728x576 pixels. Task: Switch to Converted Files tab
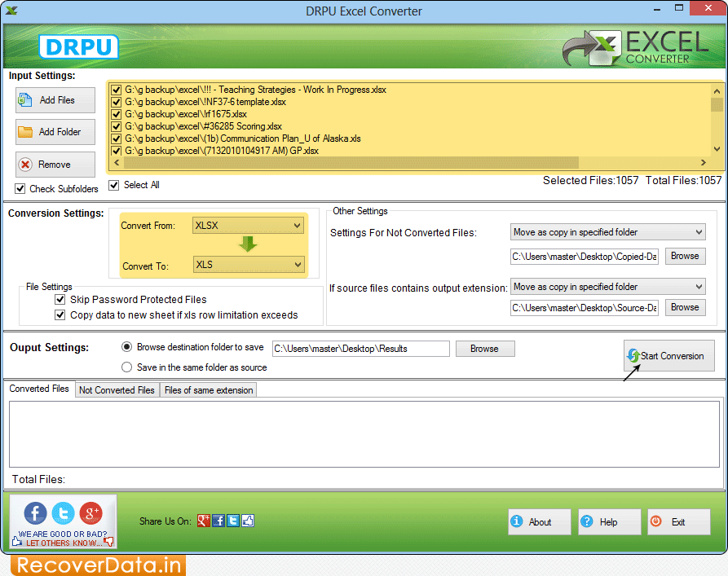tap(39, 389)
